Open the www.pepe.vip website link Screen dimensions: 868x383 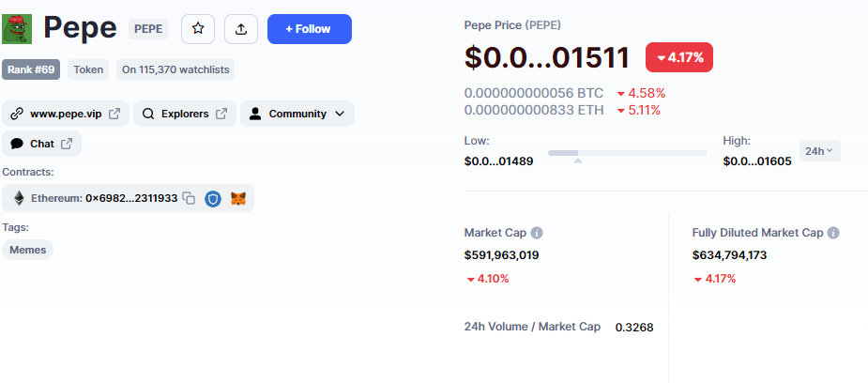coord(65,115)
